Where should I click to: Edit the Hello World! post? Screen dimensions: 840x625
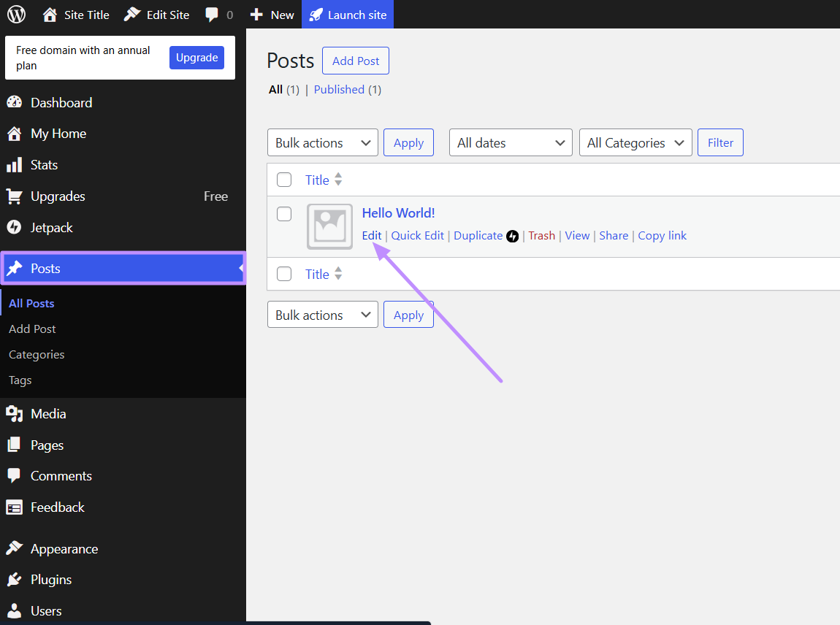point(372,235)
